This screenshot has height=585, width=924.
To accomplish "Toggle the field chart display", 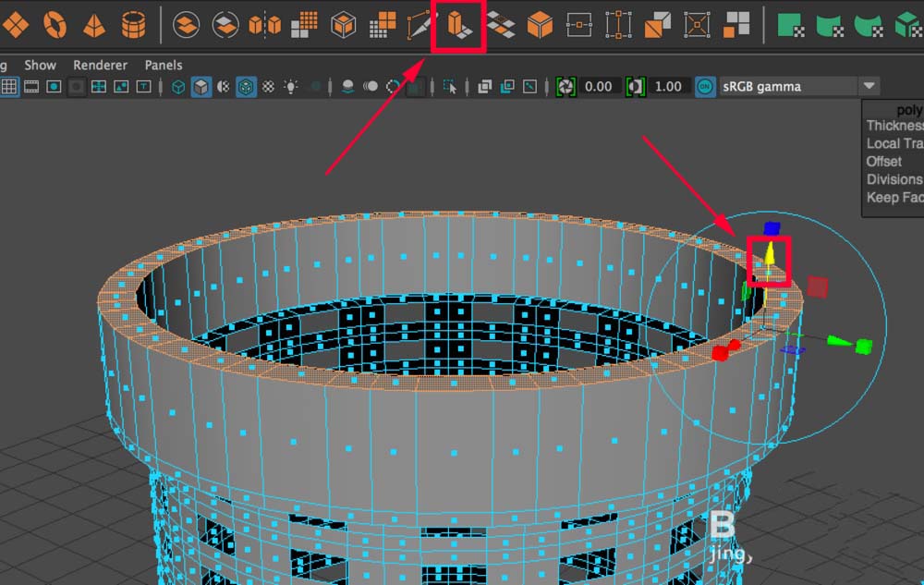I will [99, 87].
